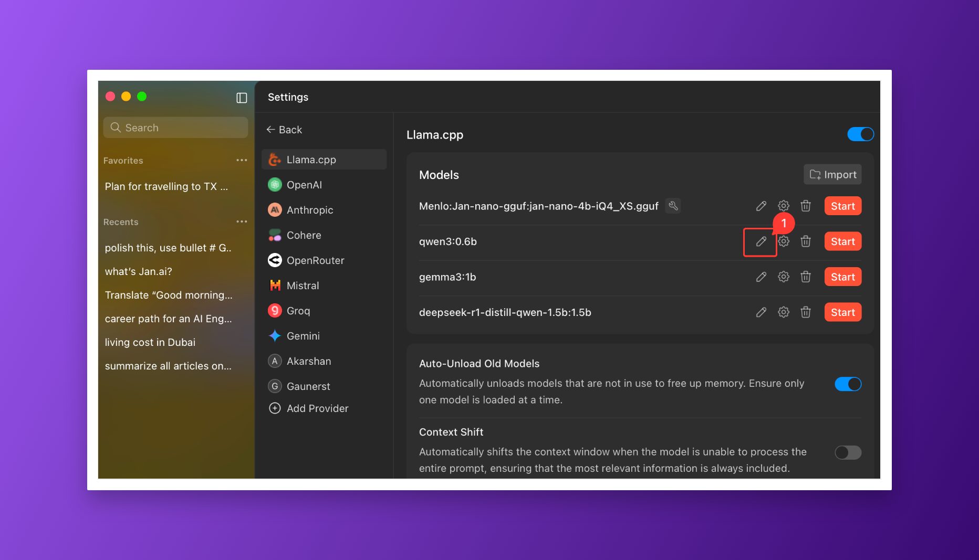Start the qwen3:0.6b model

pyautogui.click(x=843, y=241)
